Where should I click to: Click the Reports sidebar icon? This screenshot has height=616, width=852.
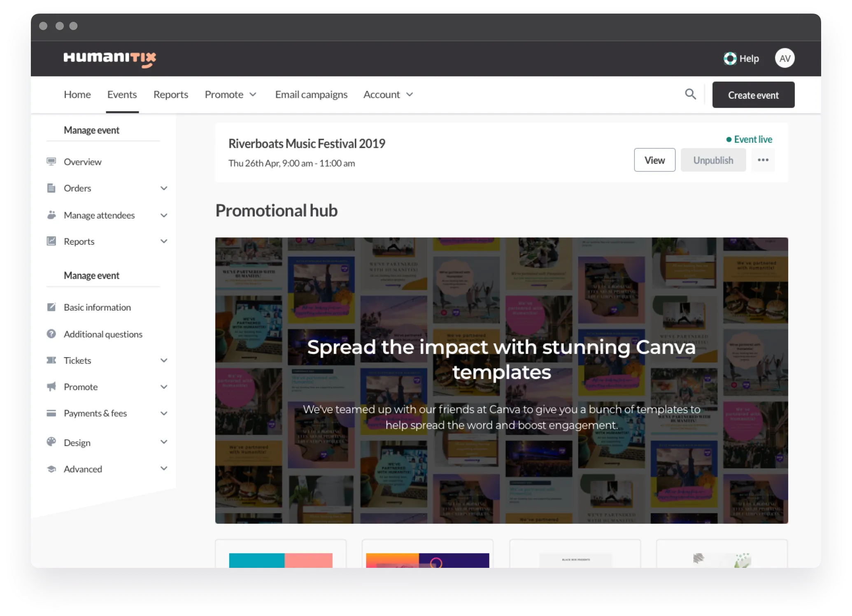51,241
